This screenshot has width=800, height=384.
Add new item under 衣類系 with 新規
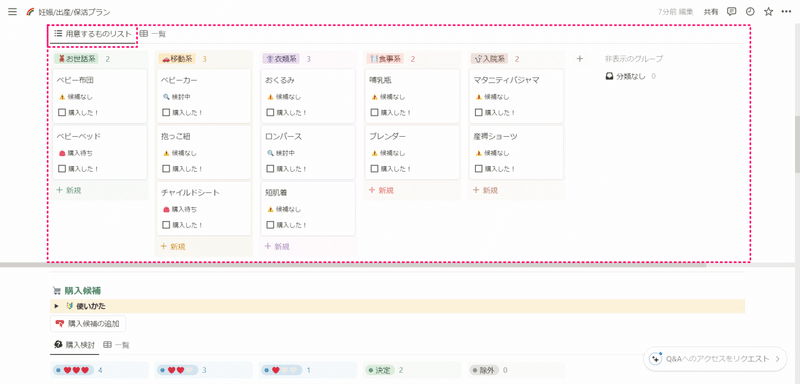[277, 246]
